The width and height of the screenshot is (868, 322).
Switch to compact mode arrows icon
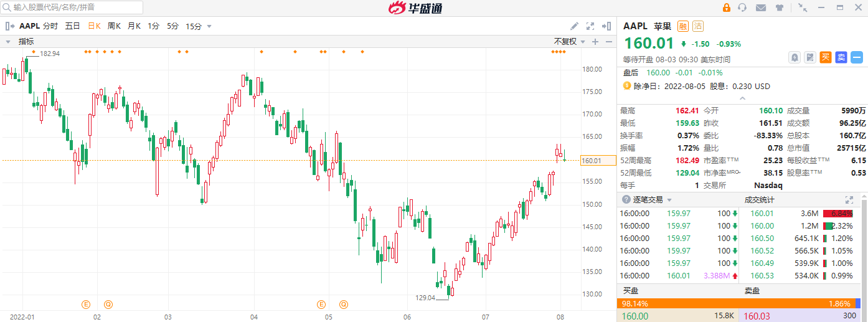point(803,7)
